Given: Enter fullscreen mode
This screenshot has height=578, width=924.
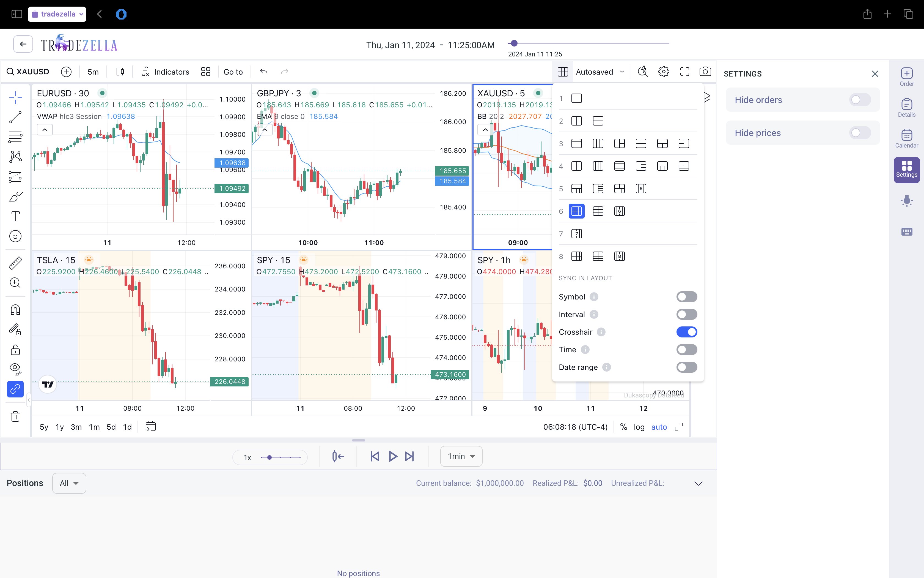Looking at the screenshot, I should 684,72.
